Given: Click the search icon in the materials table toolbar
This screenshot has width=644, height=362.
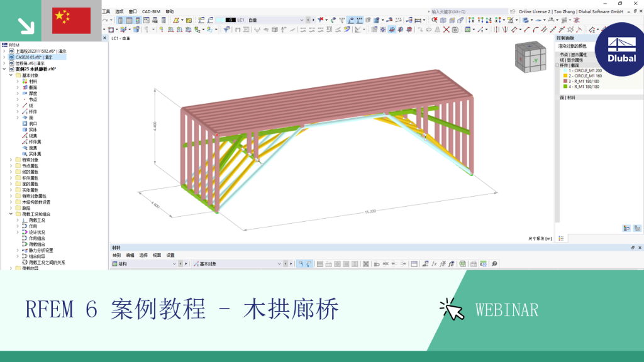Looking at the screenshot, I should 494,264.
